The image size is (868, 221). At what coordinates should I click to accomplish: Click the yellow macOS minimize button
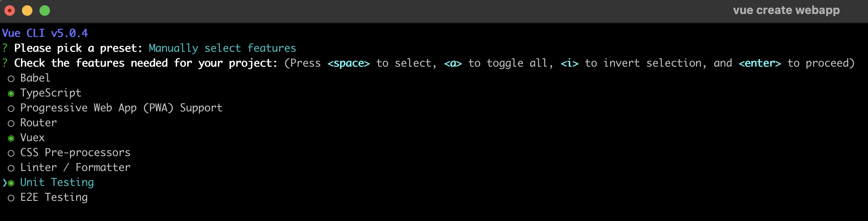click(x=27, y=11)
